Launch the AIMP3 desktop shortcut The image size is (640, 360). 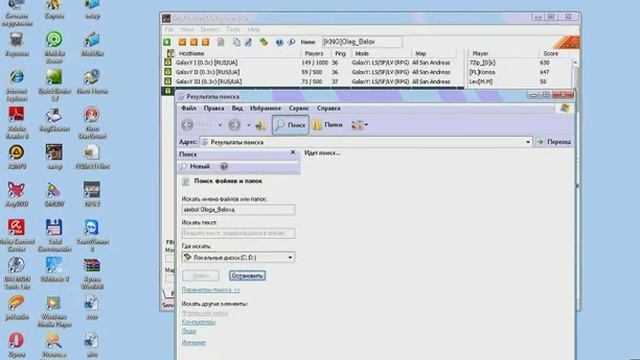[16, 156]
